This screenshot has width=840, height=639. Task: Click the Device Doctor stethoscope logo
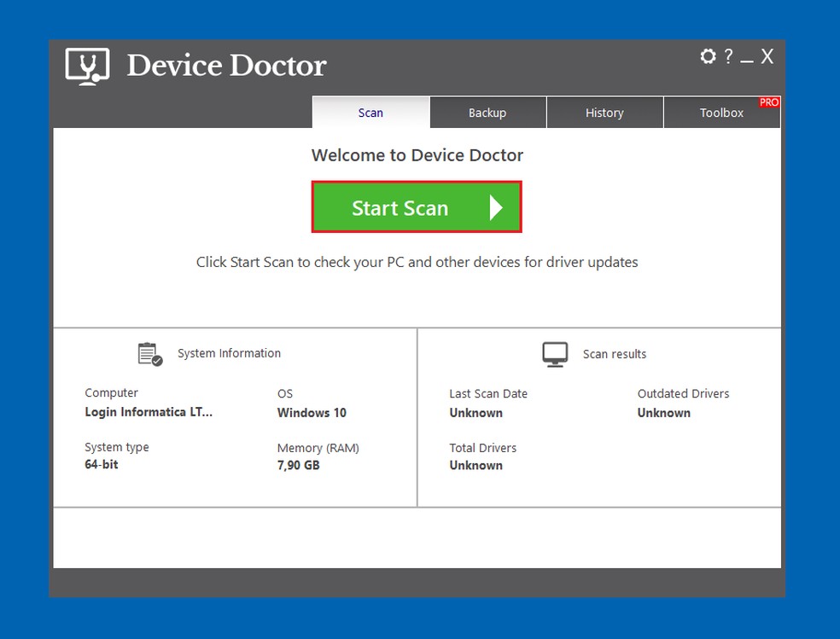[88, 66]
